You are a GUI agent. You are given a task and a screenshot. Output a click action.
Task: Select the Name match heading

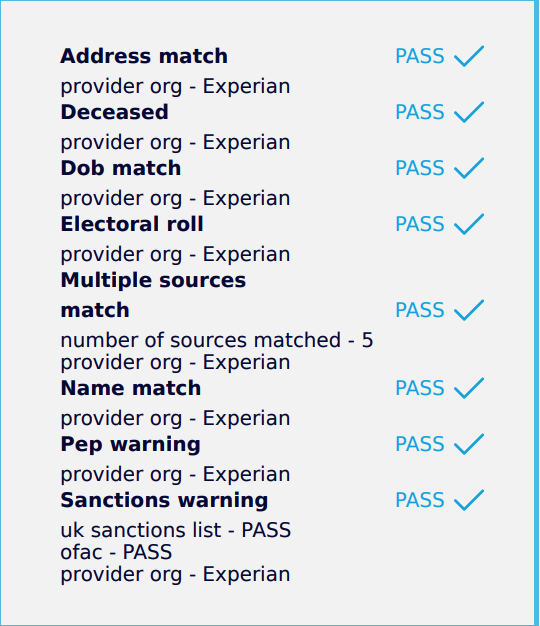[x=131, y=388]
